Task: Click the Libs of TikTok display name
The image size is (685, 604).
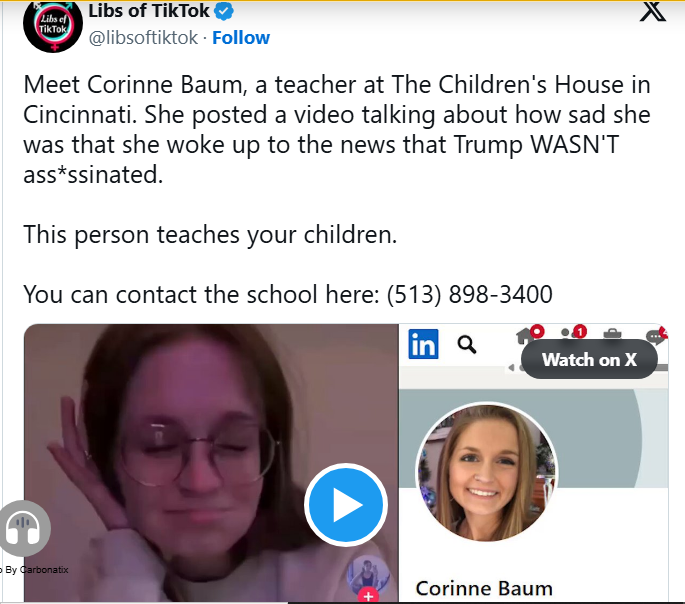Action: point(149,11)
